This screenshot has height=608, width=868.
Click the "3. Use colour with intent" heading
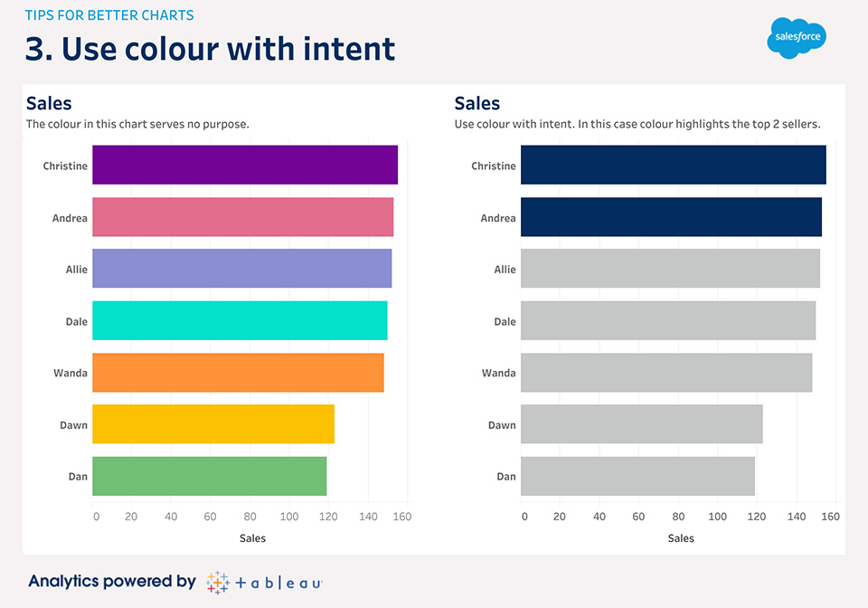coord(210,48)
